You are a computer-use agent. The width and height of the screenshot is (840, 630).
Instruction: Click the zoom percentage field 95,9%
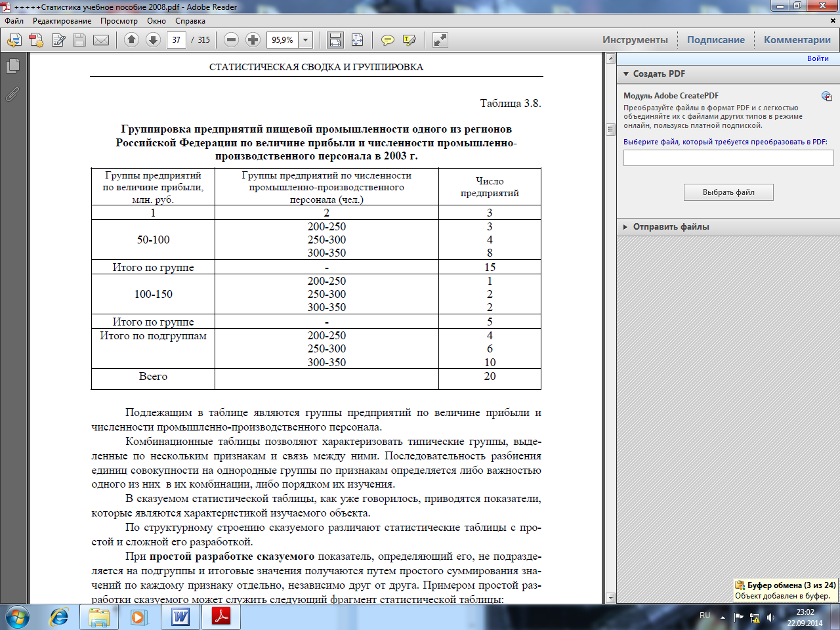click(x=283, y=40)
